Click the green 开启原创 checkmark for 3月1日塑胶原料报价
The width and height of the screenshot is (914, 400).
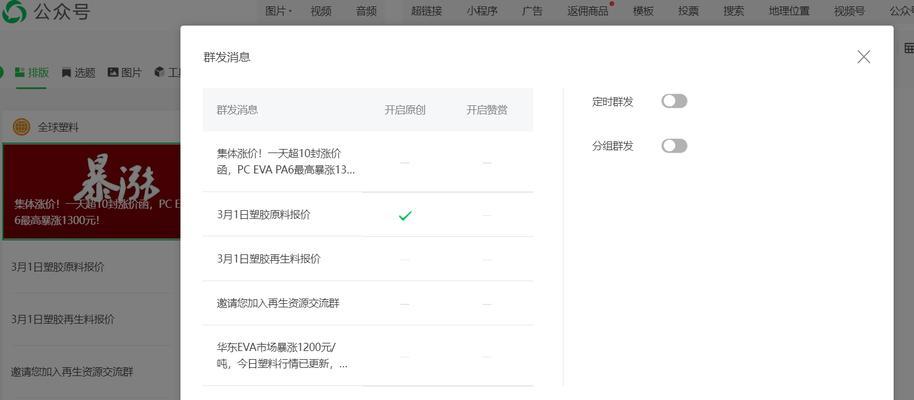[x=405, y=216]
